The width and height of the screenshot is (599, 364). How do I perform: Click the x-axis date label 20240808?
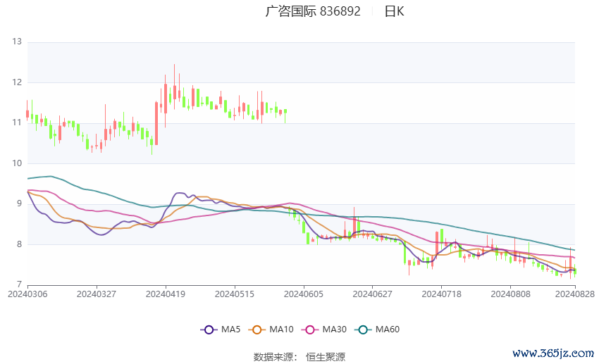click(511, 294)
